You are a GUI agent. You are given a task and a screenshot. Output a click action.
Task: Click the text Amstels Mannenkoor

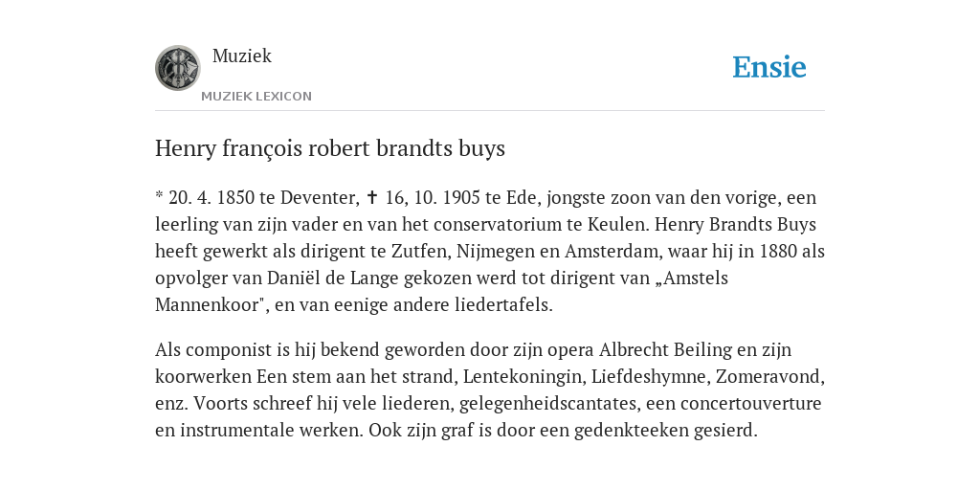point(441,291)
